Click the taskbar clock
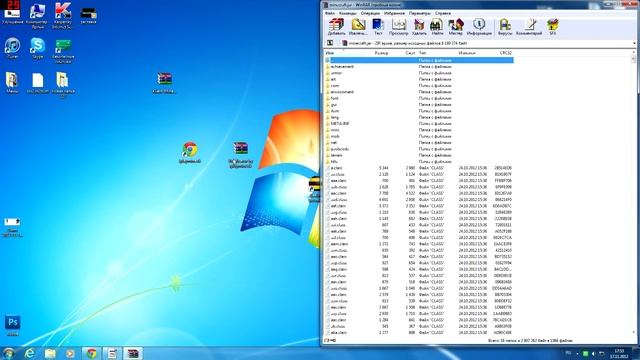The width and height of the screenshot is (640, 360). [619, 353]
